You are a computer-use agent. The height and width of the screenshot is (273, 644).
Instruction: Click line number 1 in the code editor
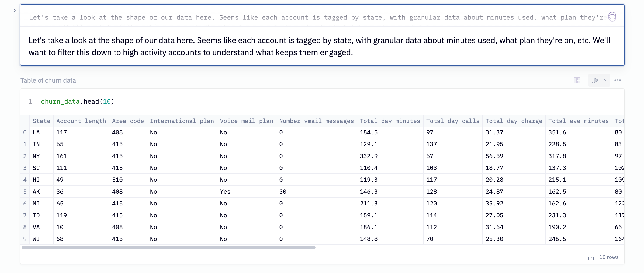click(x=30, y=101)
